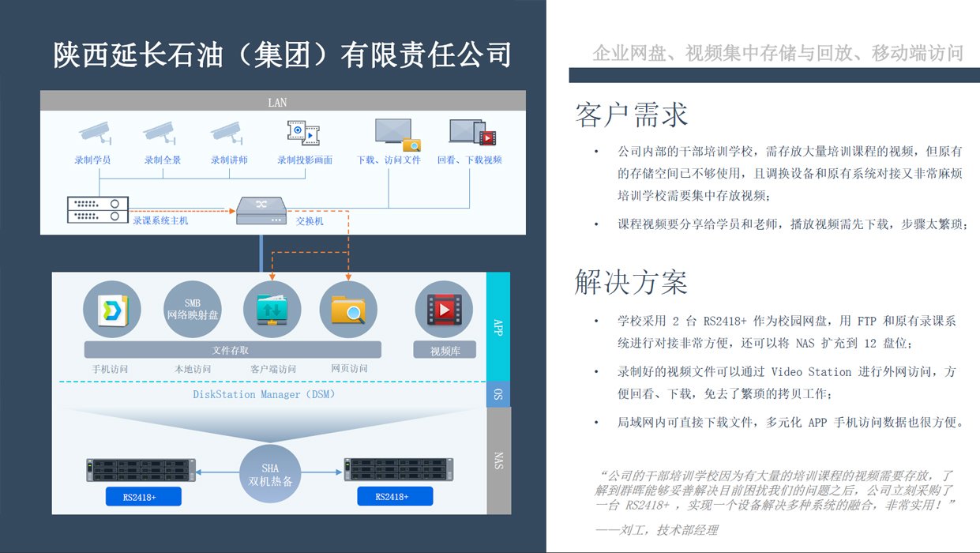This screenshot has height=553, width=980.
Task: Click the SMB 网络映射盘 circle
Action: pyautogui.click(x=193, y=310)
